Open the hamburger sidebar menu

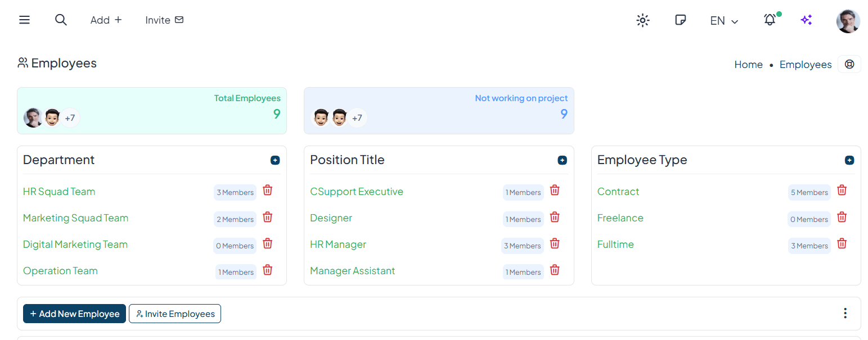24,20
